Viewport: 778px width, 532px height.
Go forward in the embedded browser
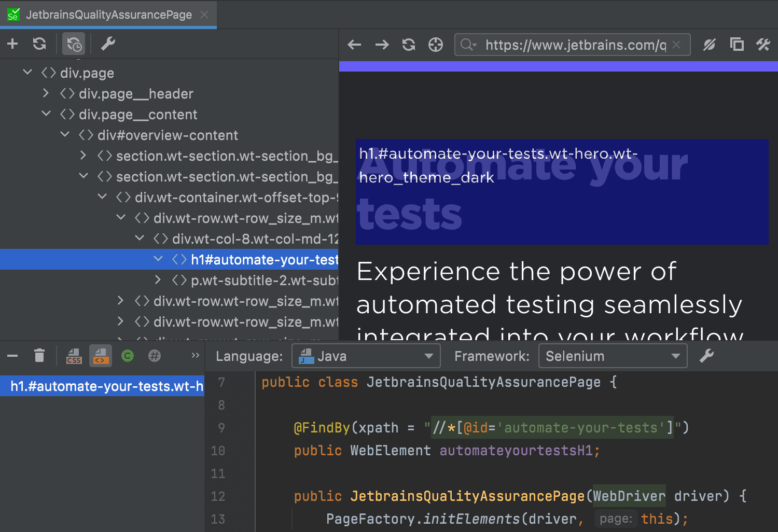pos(382,45)
